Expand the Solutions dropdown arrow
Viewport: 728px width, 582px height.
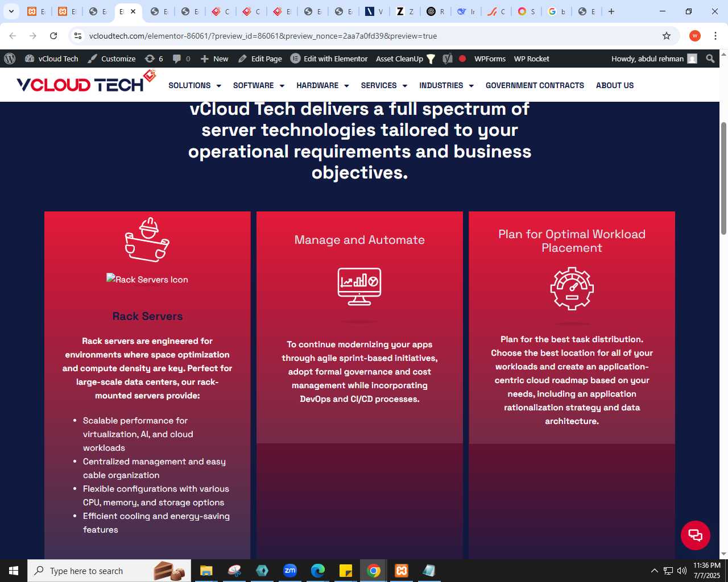[219, 86]
